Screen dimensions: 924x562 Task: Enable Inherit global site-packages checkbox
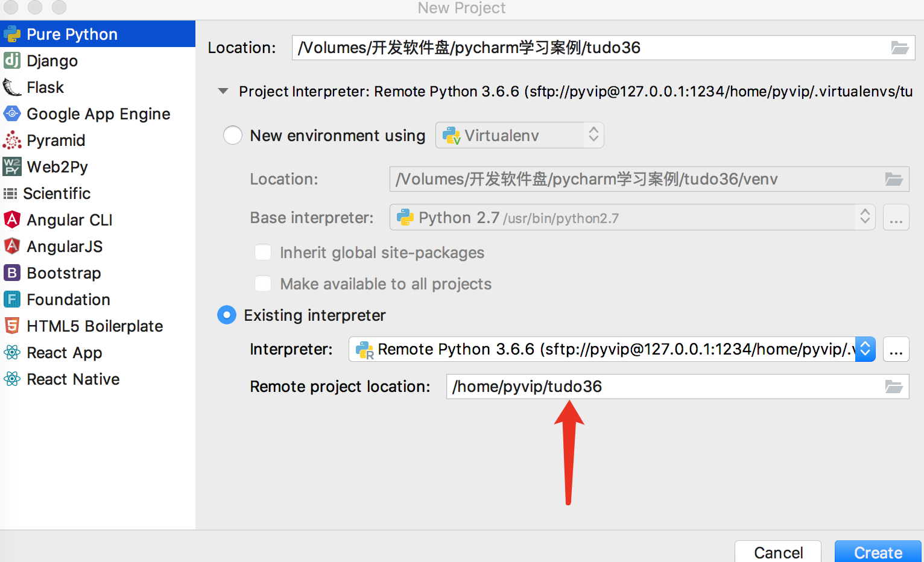(263, 252)
